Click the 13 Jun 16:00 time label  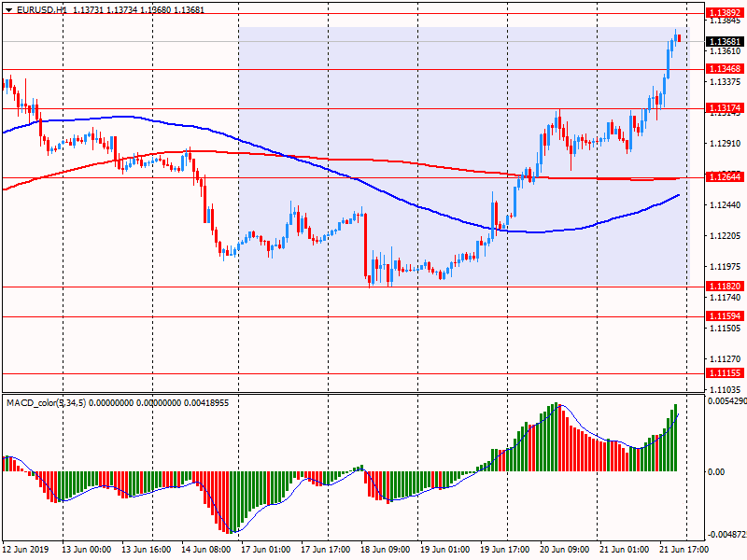tap(147, 549)
